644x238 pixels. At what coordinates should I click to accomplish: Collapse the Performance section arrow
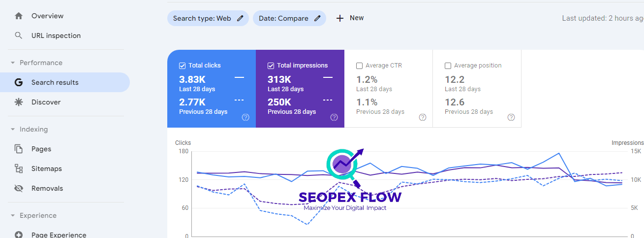pyautogui.click(x=13, y=63)
